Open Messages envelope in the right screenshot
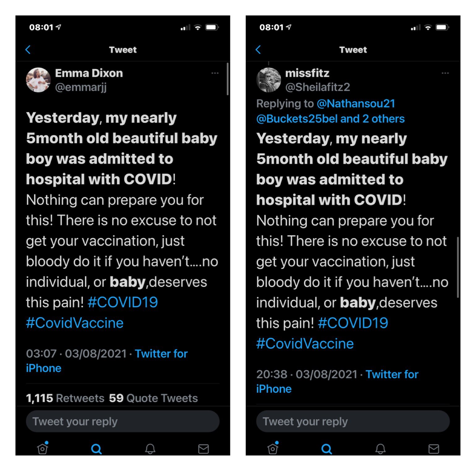 tap(434, 449)
